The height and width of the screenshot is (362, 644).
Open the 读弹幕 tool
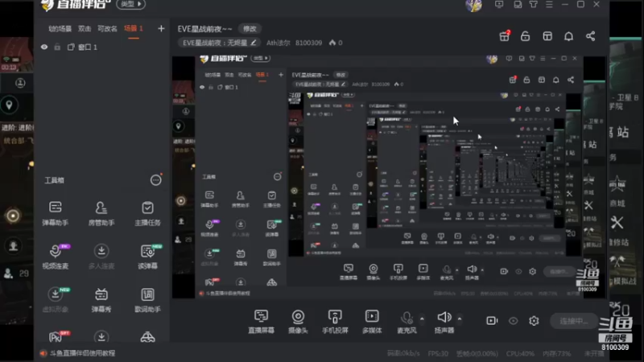point(147,257)
